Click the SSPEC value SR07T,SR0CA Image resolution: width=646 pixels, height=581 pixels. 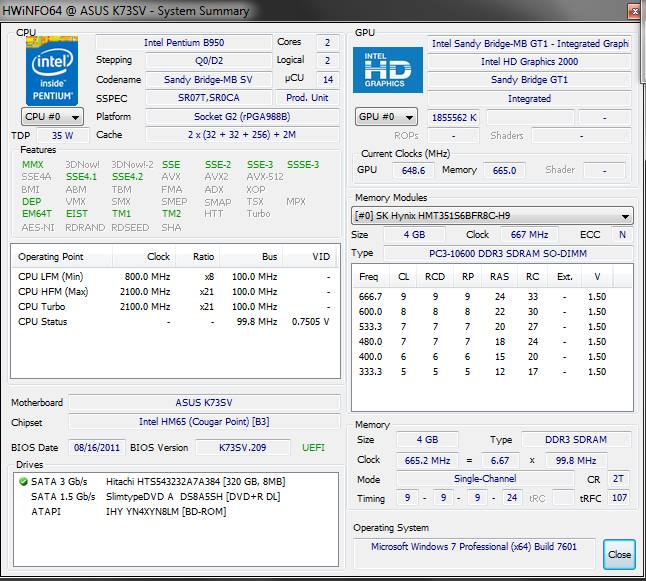click(x=208, y=98)
